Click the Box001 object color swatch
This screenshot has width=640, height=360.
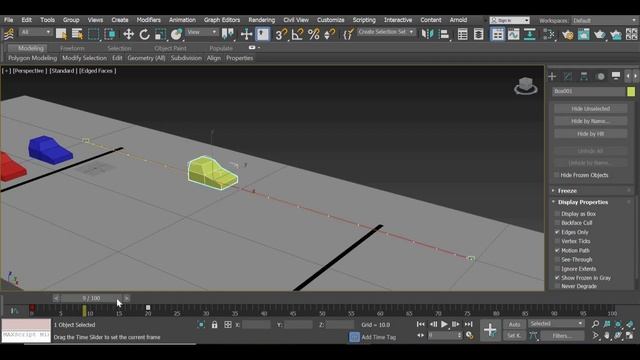click(x=631, y=91)
